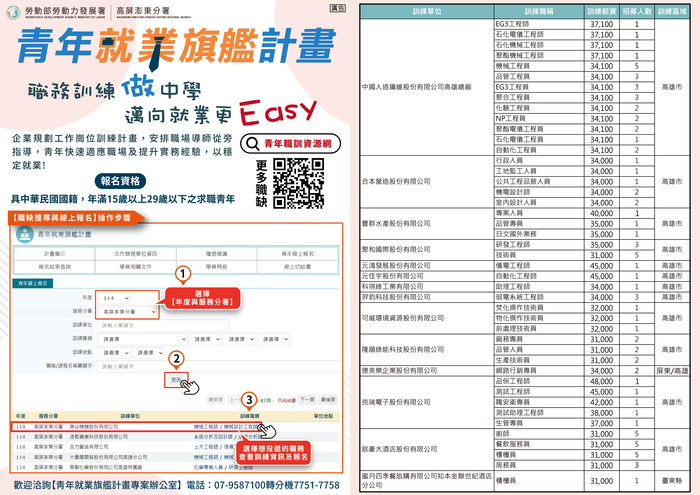This screenshot has width=700, height=495.
Task: Click the 服務分署 results column header
Action: click(x=48, y=416)
